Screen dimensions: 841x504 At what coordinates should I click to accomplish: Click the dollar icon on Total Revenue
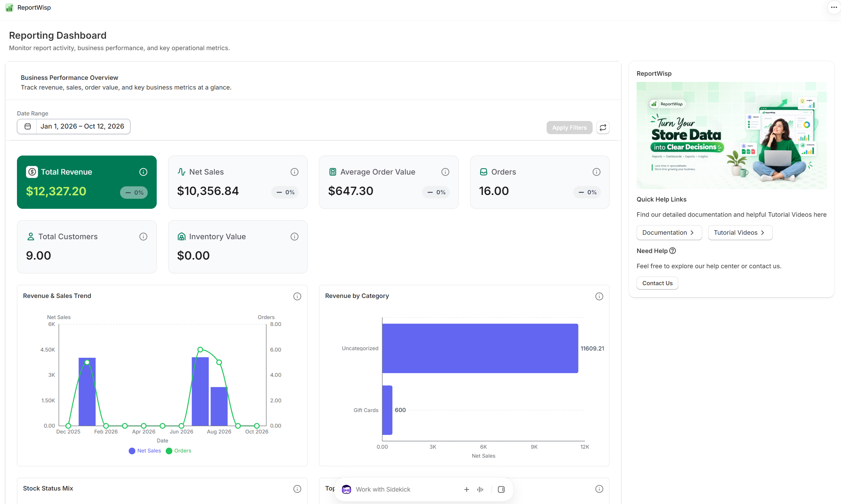coord(32,172)
